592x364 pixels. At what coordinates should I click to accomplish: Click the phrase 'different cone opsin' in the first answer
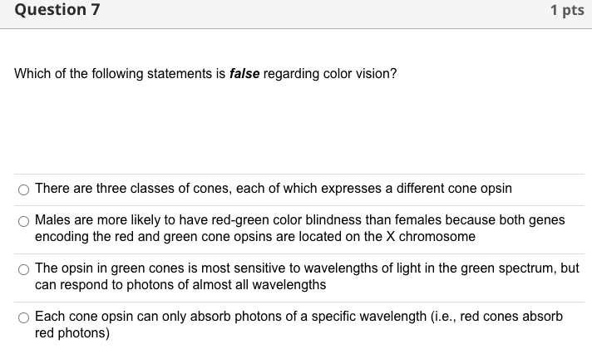[454, 188]
